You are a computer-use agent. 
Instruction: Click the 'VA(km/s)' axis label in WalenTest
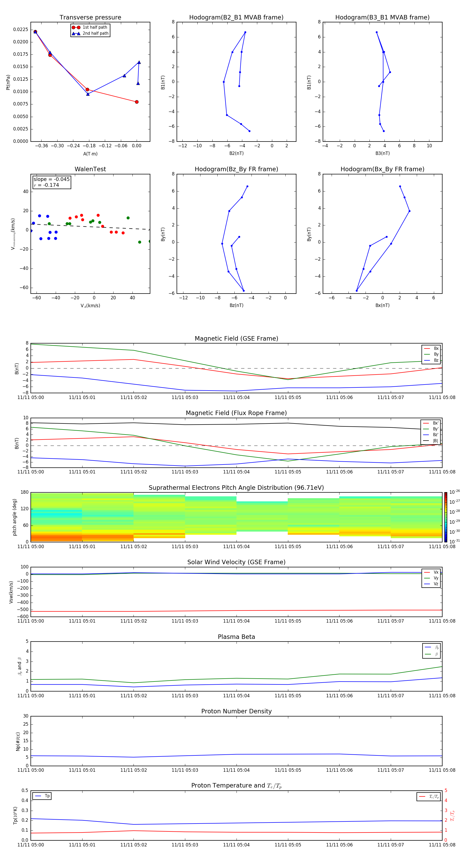[90, 306]
